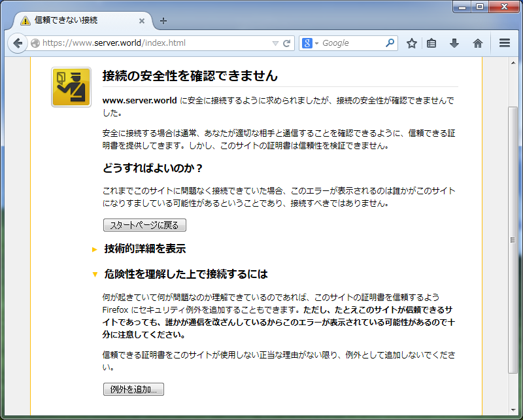Go back with the back arrow button
The height and width of the screenshot is (420, 523).
18,43
